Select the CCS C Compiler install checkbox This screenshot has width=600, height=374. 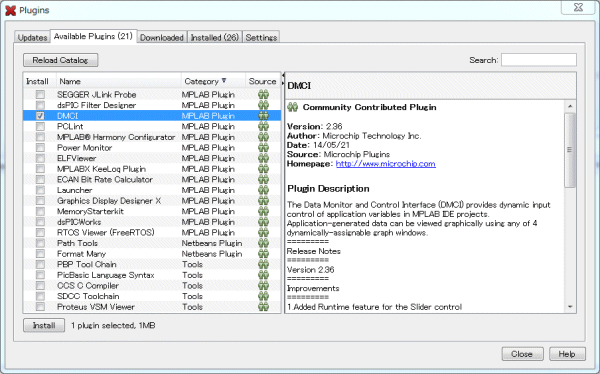pyautogui.click(x=40, y=285)
